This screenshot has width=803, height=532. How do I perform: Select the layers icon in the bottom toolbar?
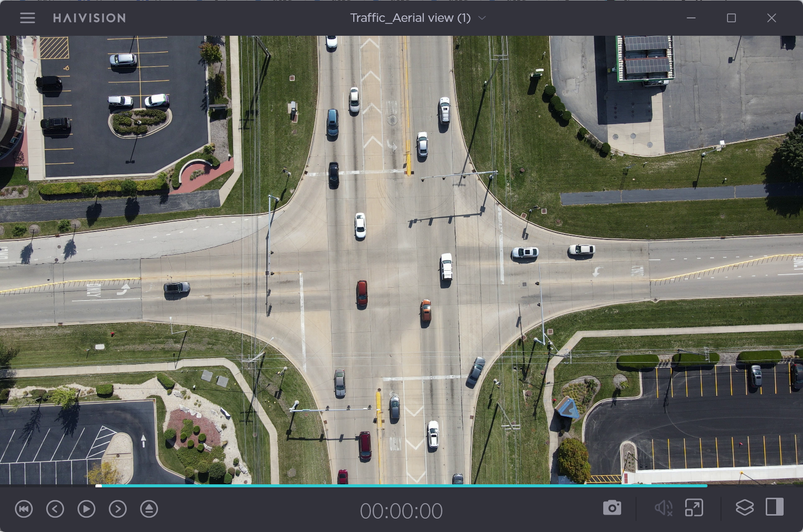click(744, 508)
